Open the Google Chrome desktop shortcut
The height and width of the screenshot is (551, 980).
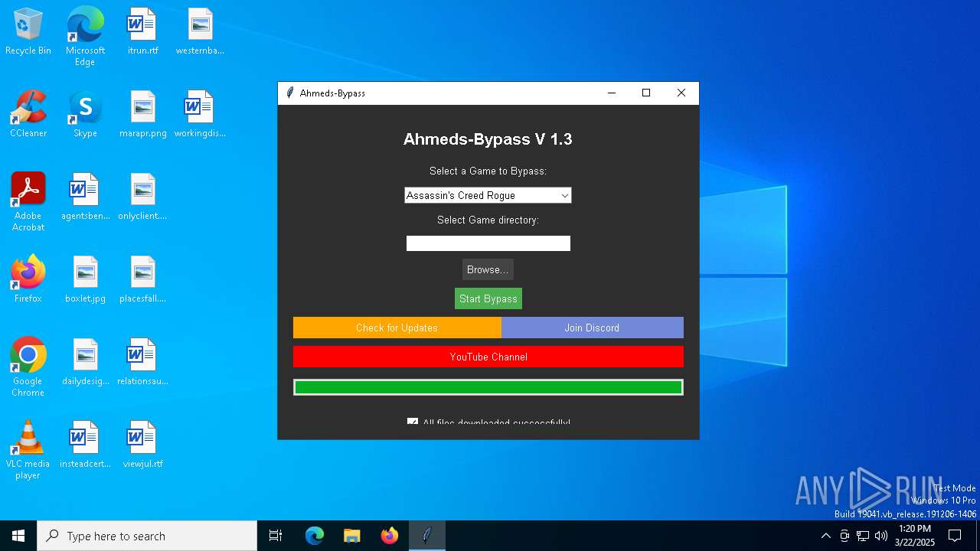[28, 367]
